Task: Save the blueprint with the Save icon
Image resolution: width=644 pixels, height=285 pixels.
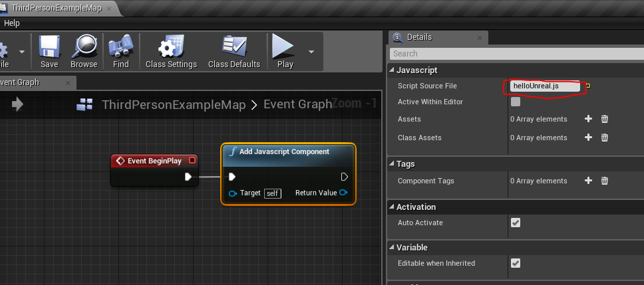Action: click(49, 52)
